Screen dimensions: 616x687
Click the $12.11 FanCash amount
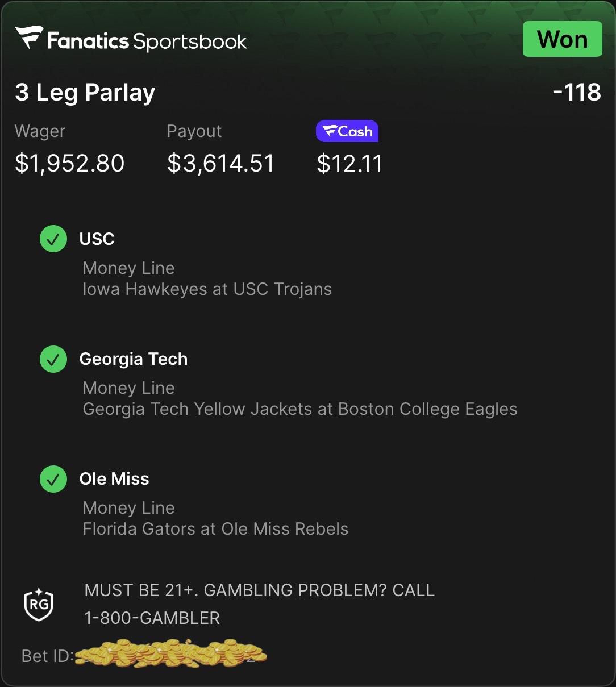coord(349,164)
